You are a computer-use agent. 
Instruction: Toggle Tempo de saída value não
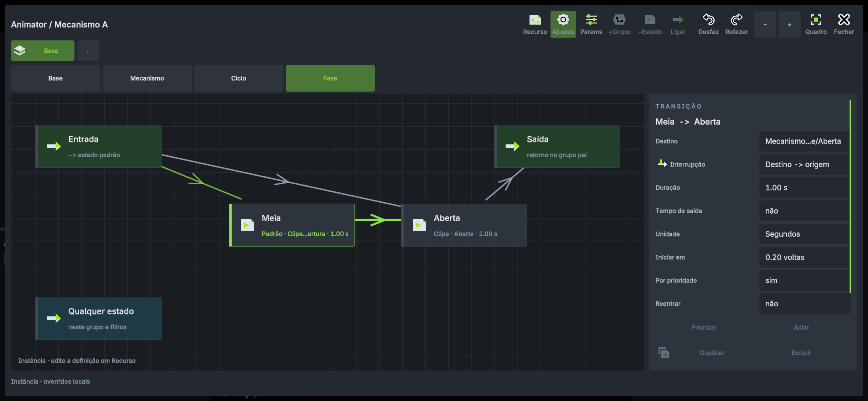(805, 211)
